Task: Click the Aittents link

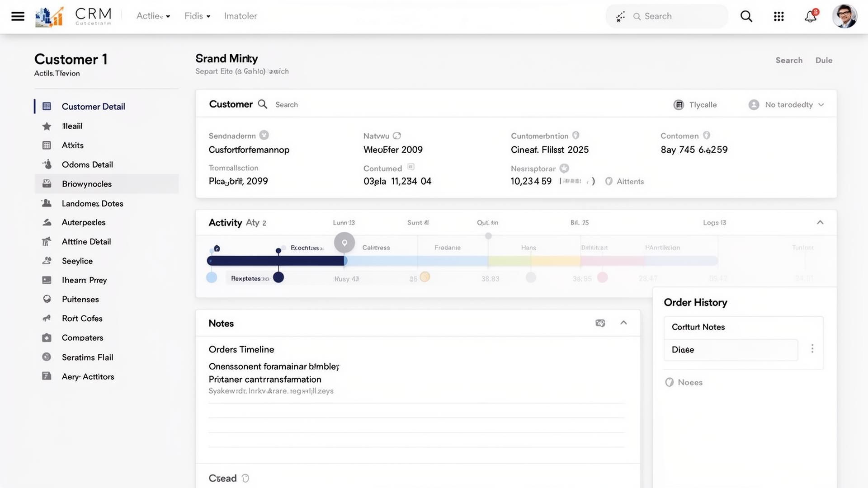Action: pos(630,181)
